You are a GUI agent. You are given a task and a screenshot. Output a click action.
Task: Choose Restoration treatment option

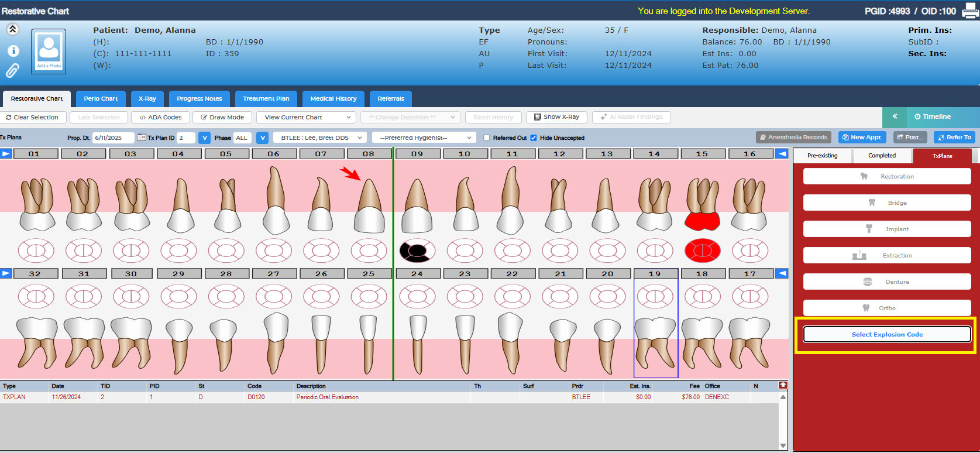coord(887,176)
